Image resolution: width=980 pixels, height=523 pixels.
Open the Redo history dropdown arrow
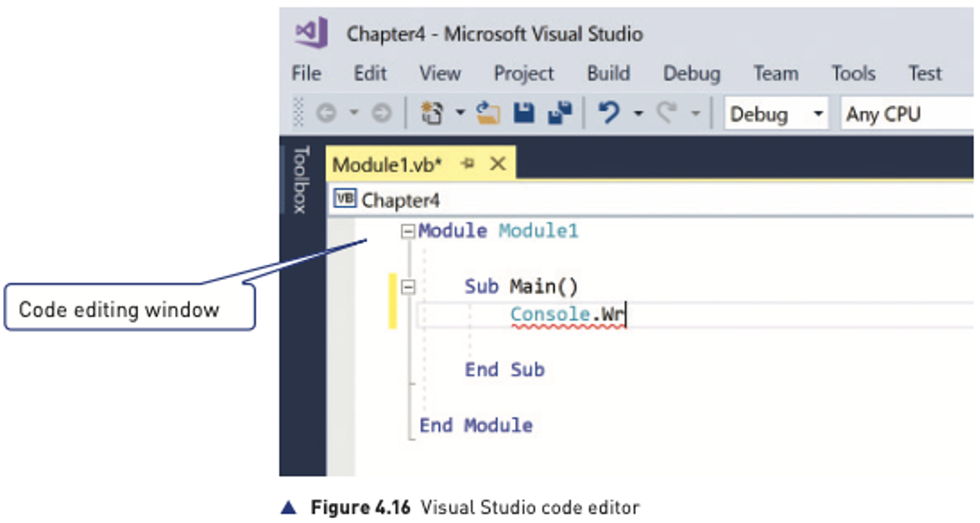695,113
